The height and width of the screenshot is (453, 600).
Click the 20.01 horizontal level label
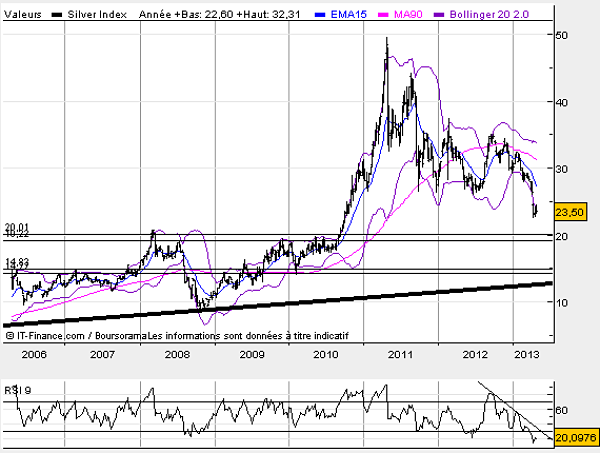point(17,227)
